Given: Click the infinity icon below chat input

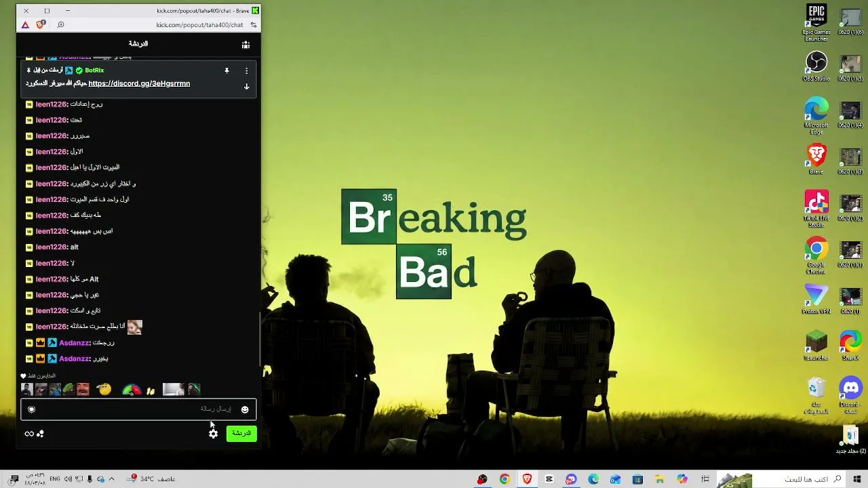Looking at the screenshot, I should (28, 434).
